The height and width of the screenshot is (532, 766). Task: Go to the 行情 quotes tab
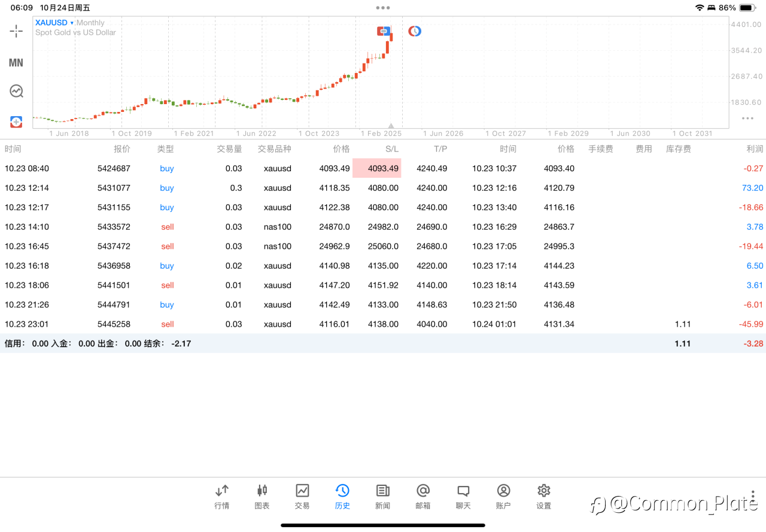[222, 497]
